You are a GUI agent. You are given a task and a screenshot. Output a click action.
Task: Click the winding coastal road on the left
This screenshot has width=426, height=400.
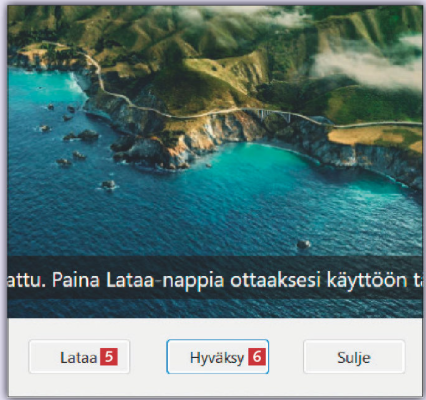coord(97,73)
